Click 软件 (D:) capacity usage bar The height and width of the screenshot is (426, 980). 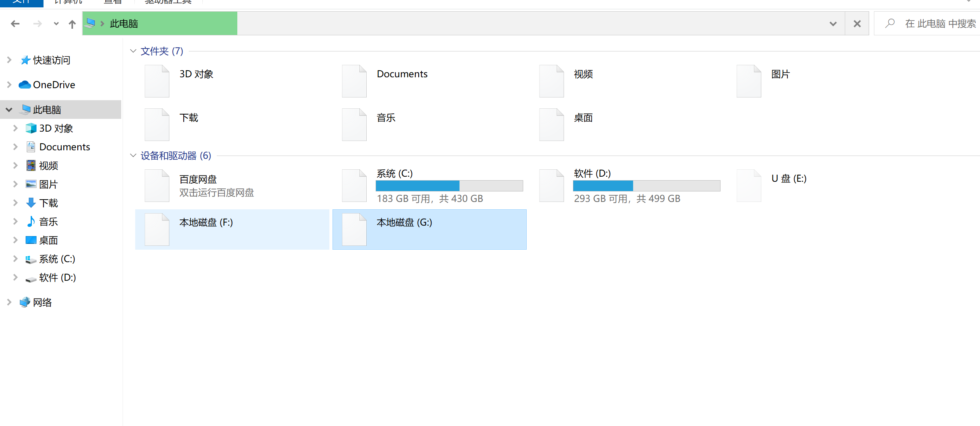pyautogui.click(x=647, y=186)
